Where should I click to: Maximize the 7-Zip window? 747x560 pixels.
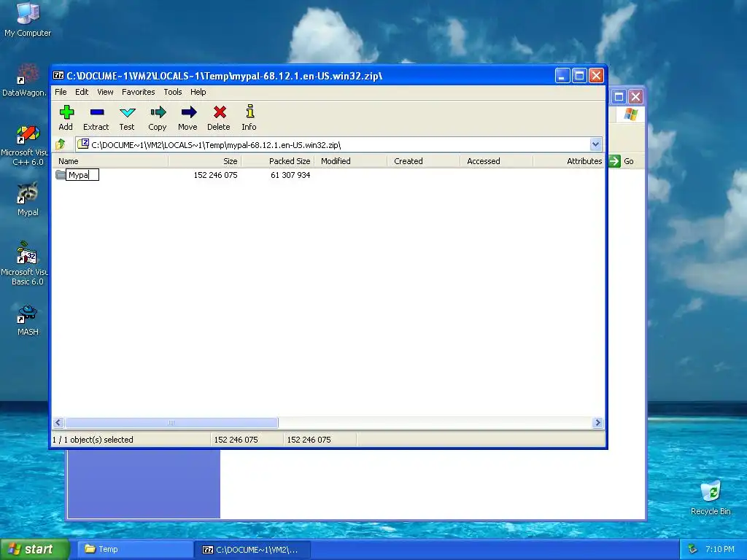(x=579, y=76)
